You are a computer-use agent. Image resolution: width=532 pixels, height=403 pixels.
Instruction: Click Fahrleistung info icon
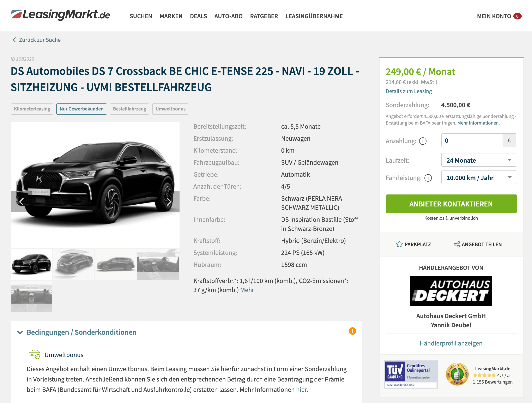(x=428, y=178)
